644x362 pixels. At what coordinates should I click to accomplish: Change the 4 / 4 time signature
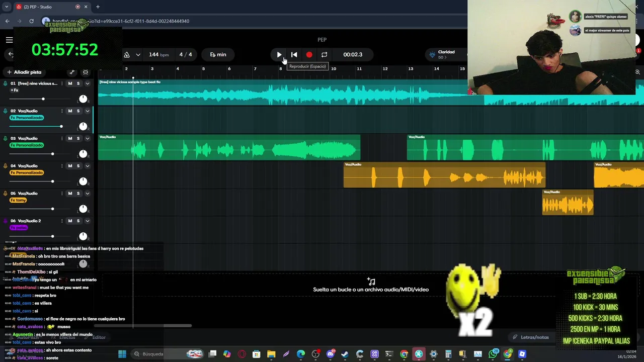[186, 54]
